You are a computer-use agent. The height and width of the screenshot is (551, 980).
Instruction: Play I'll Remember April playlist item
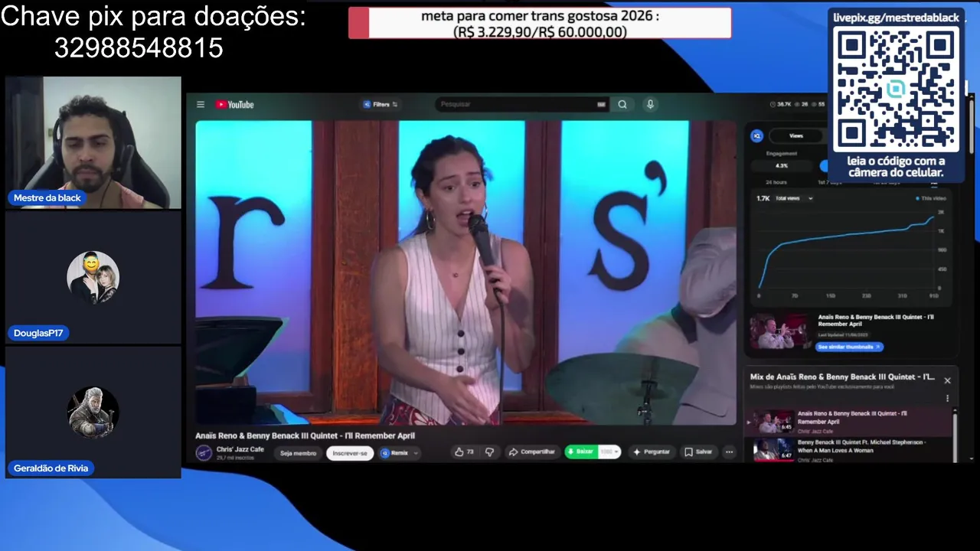848,422
